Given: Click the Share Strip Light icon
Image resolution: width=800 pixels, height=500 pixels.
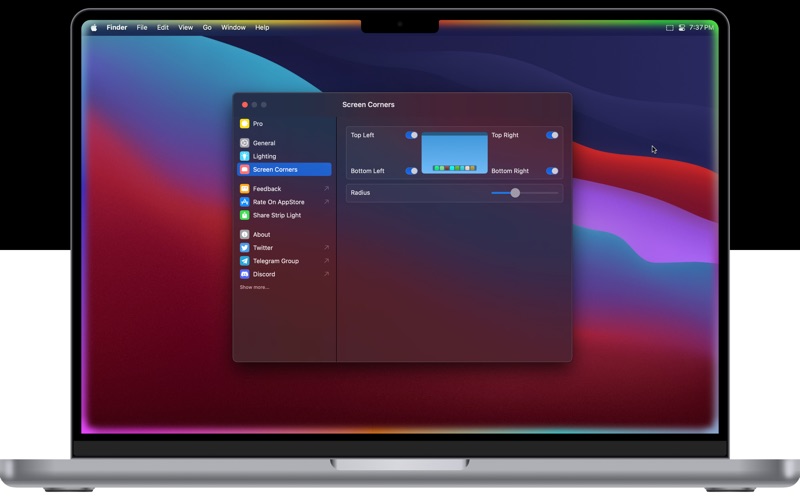Looking at the screenshot, I should tap(244, 215).
